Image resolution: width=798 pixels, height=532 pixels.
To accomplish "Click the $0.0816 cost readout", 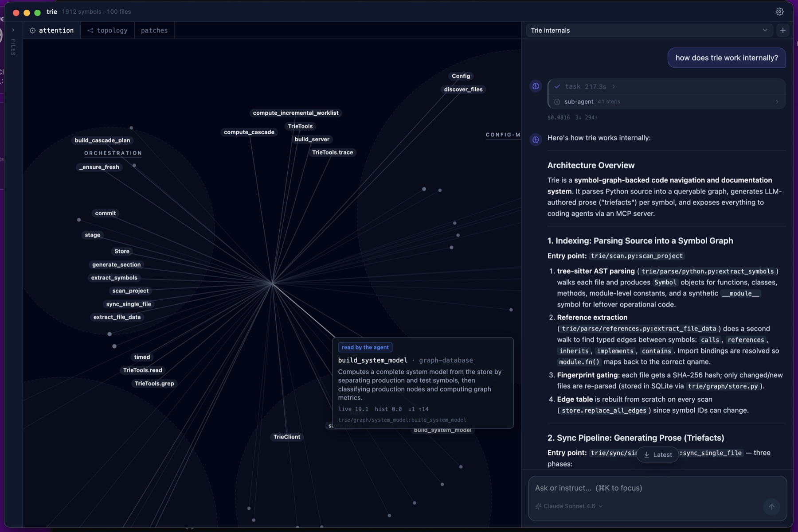I will pyautogui.click(x=559, y=117).
